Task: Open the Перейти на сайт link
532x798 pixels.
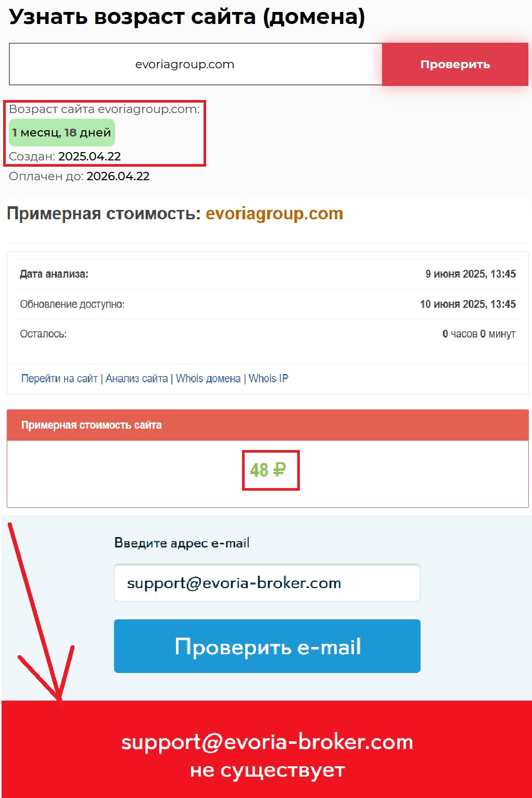Action: click(59, 379)
